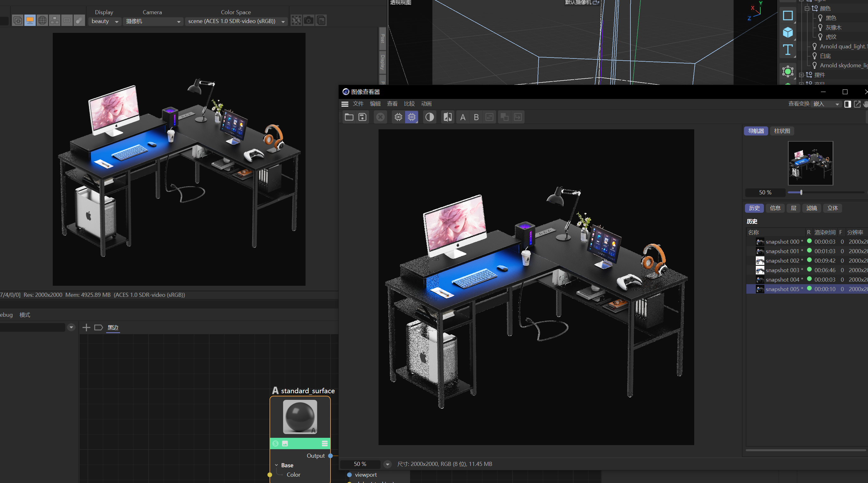Open the 立体 tab
The width and height of the screenshot is (868, 483).
(x=832, y=208)
